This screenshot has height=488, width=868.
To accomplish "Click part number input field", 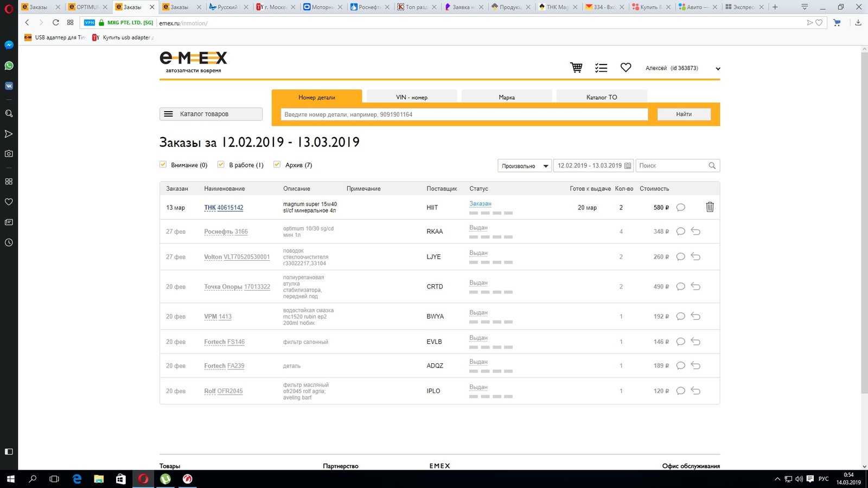I will [464, 114].
